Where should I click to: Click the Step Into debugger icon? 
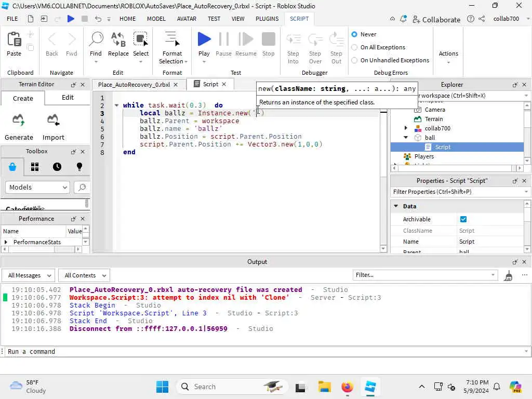click(x=294, y=39)
